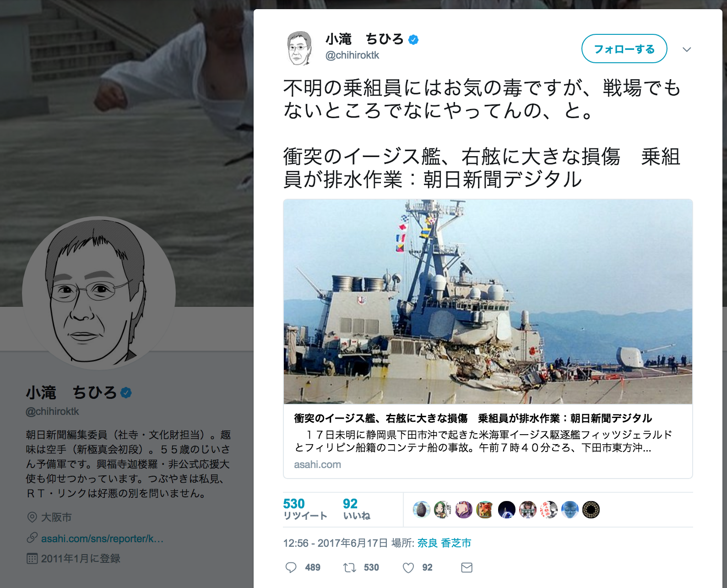Open asahi.com/sns/reporter profile link
This screenshot has height=588, width=727.
click(102, 539)
